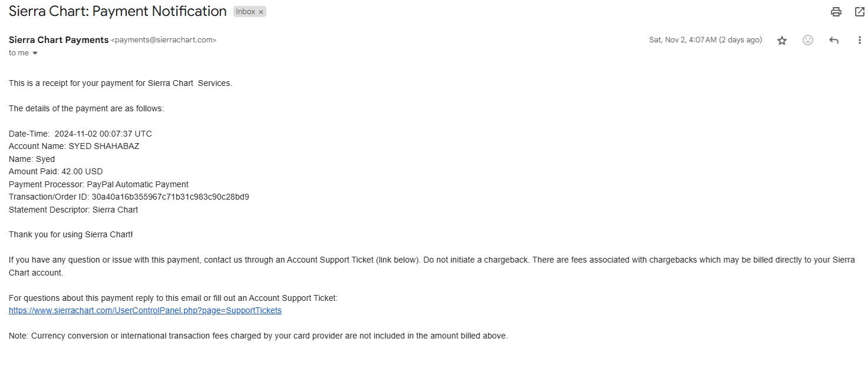This screenshot has width=868, height=378.
Task: Click the payments@sierrachart.com sender address
Action: [164, 41]
